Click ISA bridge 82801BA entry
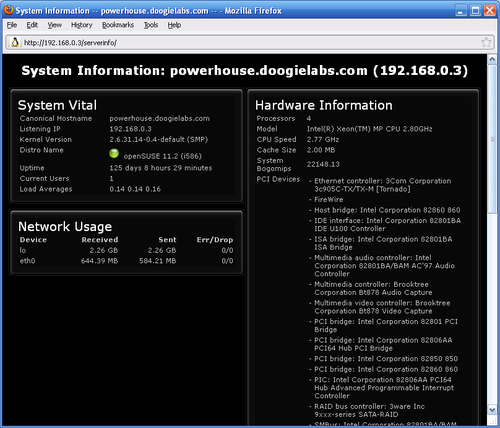 click(x=383, y=243)
